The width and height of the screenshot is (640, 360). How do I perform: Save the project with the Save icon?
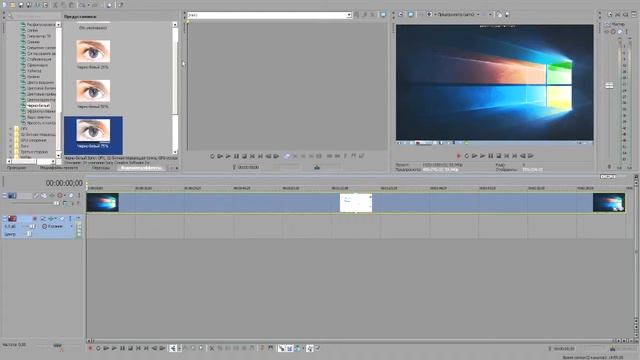click(x=21, y=5)
